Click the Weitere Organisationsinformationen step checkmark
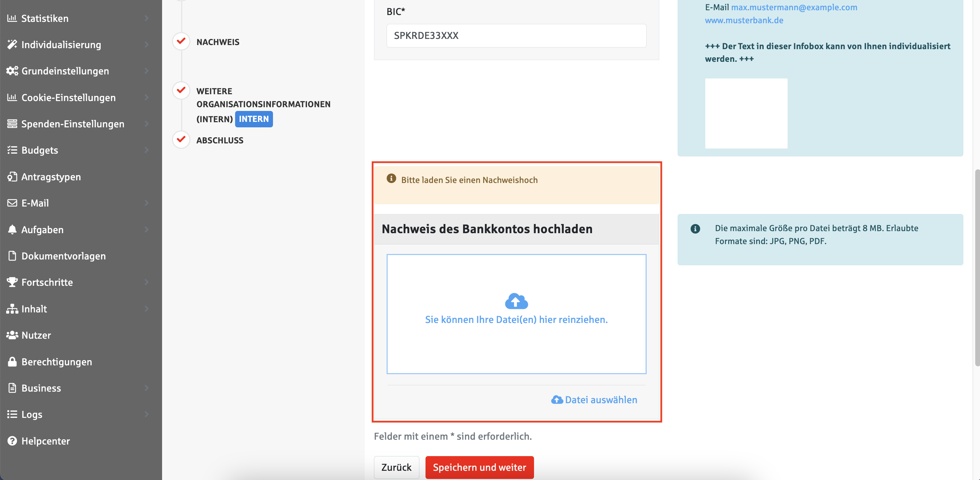 pyautogui.click(x=181, y=90)
